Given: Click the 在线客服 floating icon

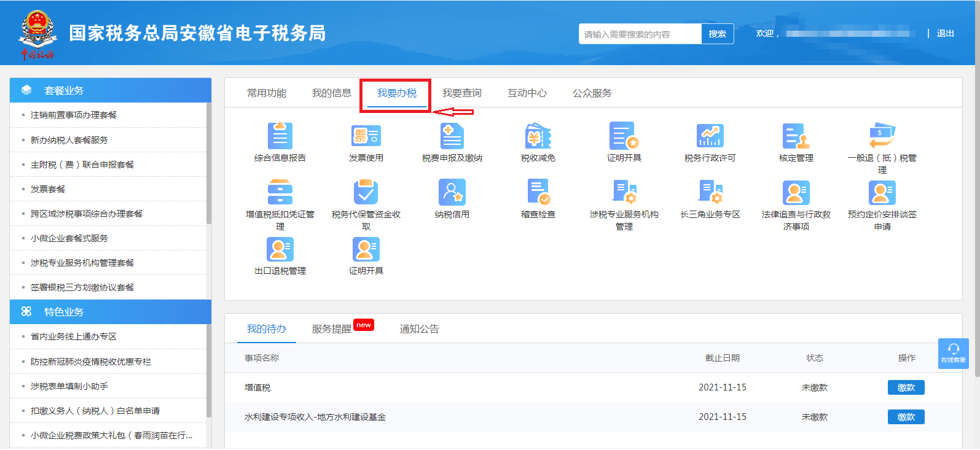Looking at the screenshot, I should coord(954,354).
